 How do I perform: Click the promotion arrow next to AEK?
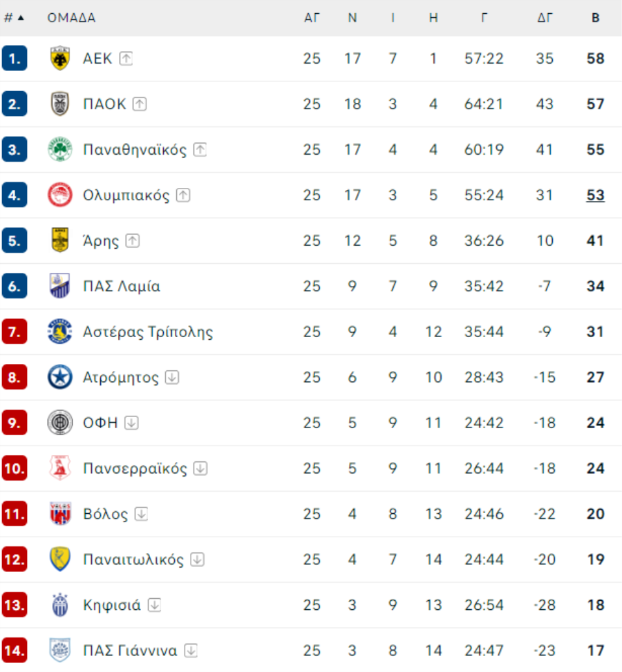point(125,59)
